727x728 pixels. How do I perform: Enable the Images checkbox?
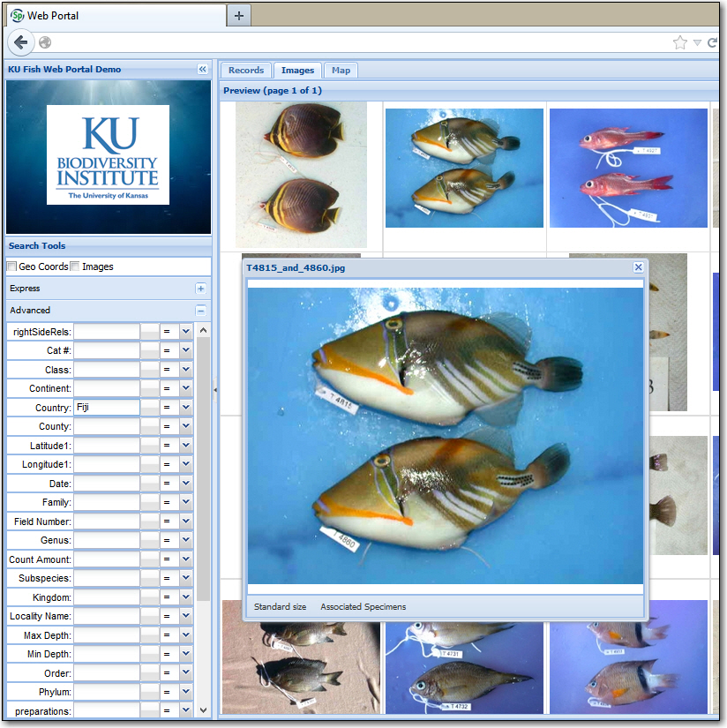pyautogui.click(x=75, y=266)
